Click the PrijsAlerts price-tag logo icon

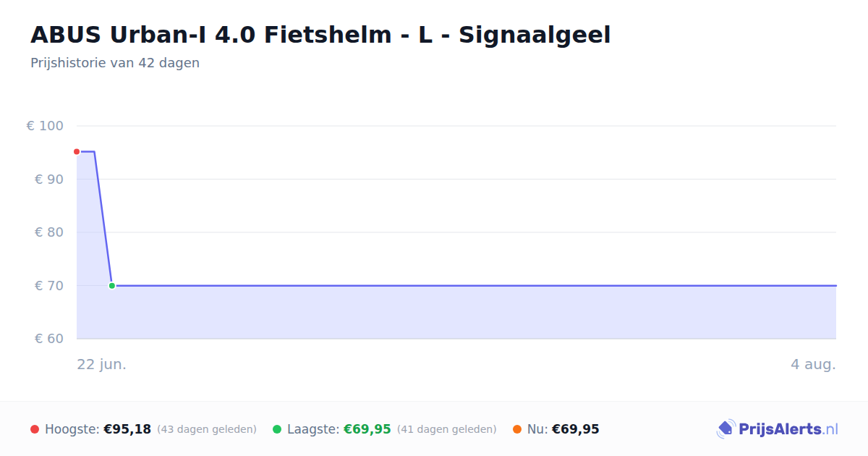tap(726, 429)
